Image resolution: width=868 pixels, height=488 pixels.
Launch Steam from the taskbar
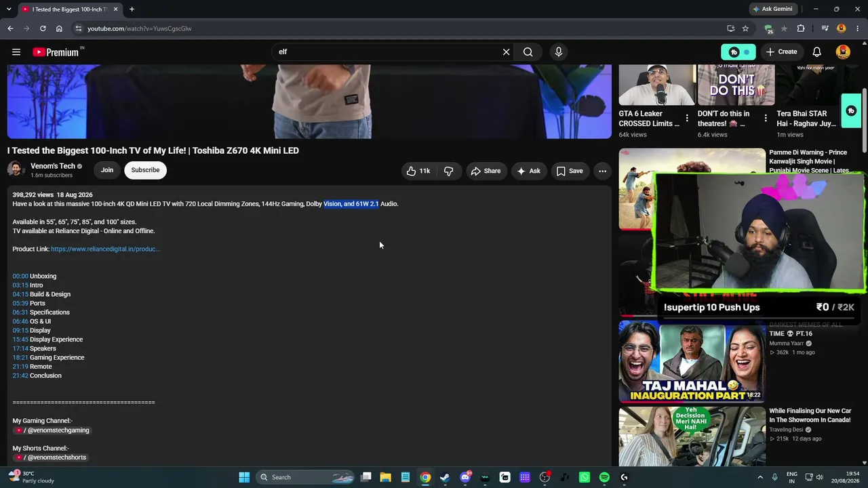point(445,477)
